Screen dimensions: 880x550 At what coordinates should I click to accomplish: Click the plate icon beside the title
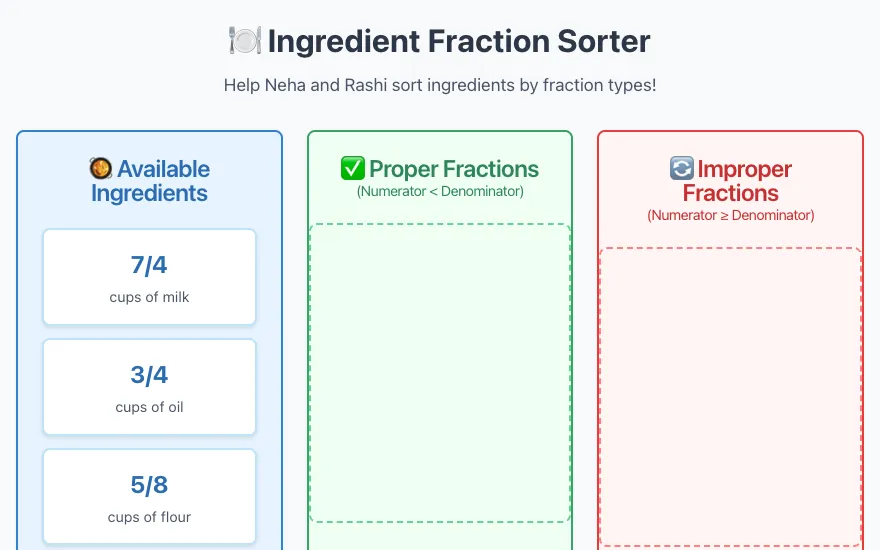click(x=245, y=41)
